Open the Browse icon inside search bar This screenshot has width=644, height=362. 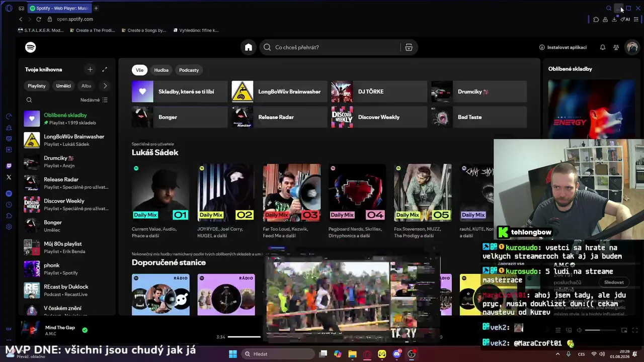pyautogui.click(x=409, y=47)
